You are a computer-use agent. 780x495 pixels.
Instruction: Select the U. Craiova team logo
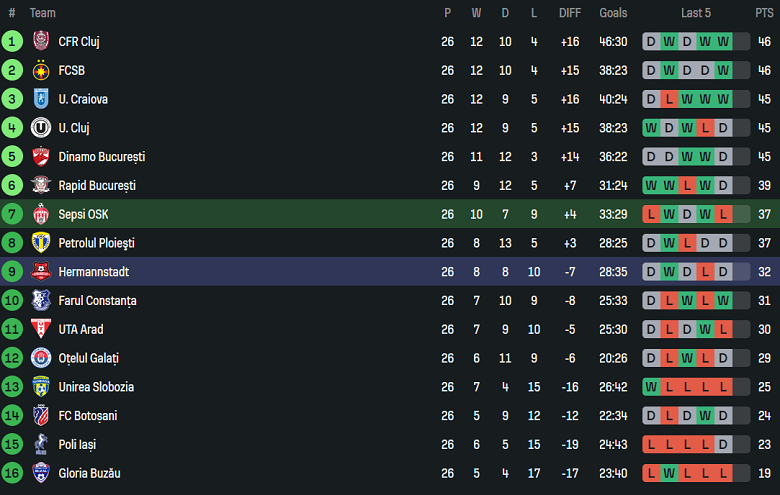40,99
